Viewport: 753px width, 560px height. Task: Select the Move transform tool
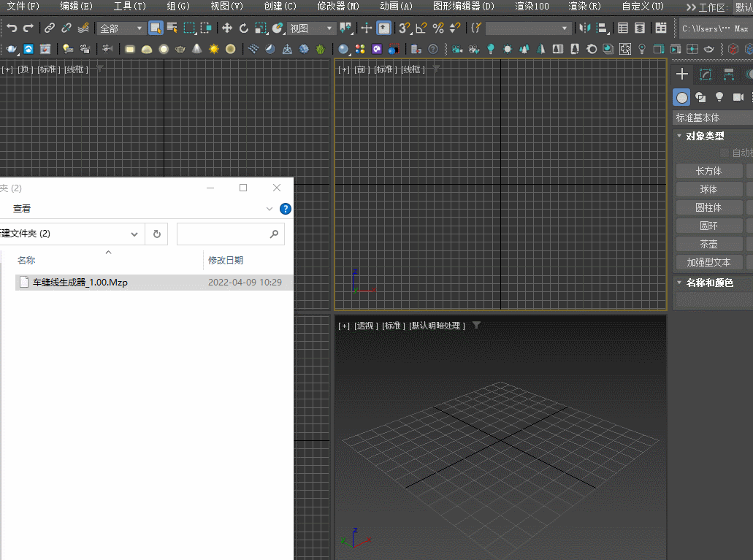[x=226, y=28]
